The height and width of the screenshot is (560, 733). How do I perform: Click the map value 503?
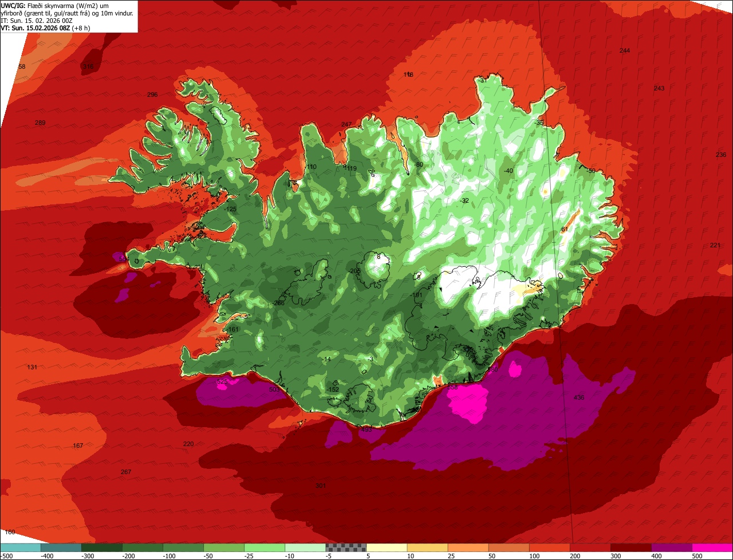coord(274,389)
